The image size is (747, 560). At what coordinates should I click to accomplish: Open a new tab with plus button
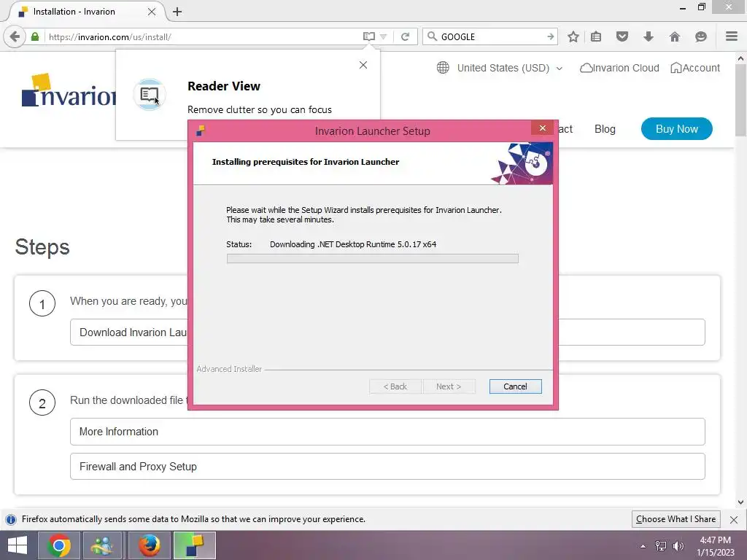(177, 12)
